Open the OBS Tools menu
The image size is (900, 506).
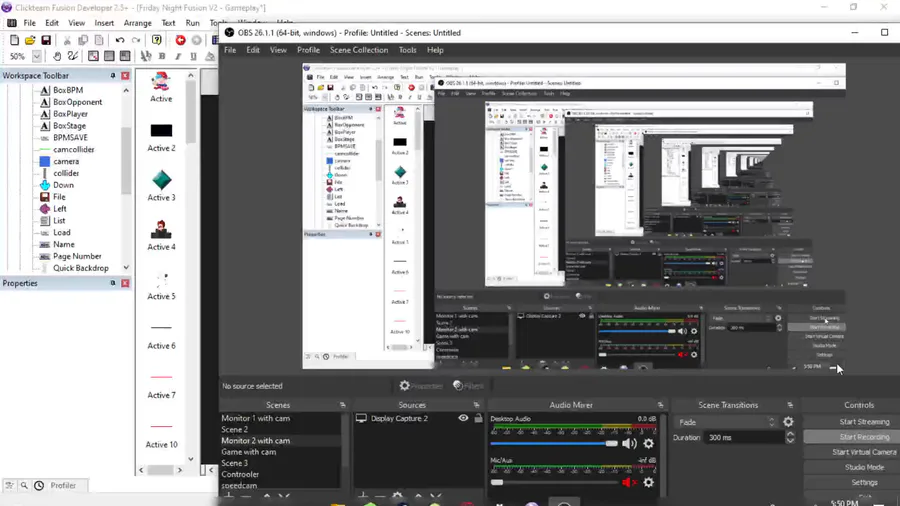pyautogui.click(x=408, y=50)
